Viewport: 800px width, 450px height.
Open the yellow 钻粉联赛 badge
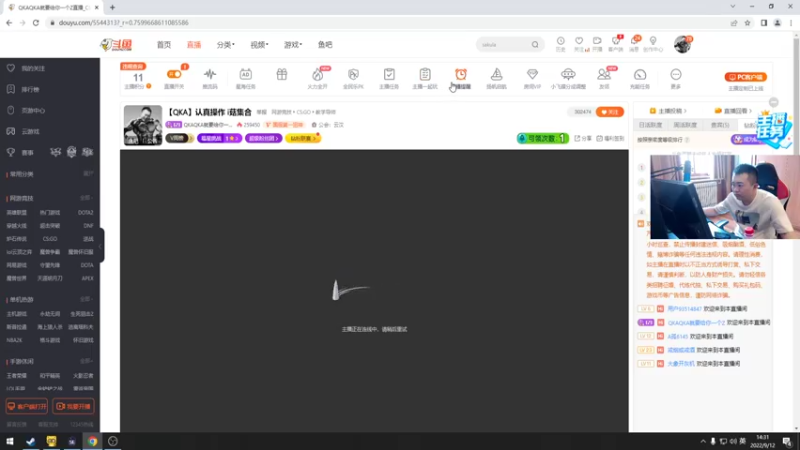(303, 138)
